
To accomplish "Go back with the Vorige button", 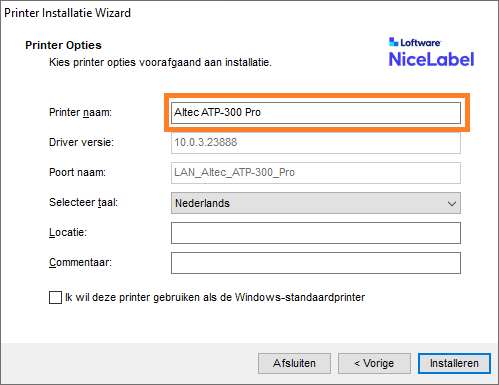I will coord(374,363).
